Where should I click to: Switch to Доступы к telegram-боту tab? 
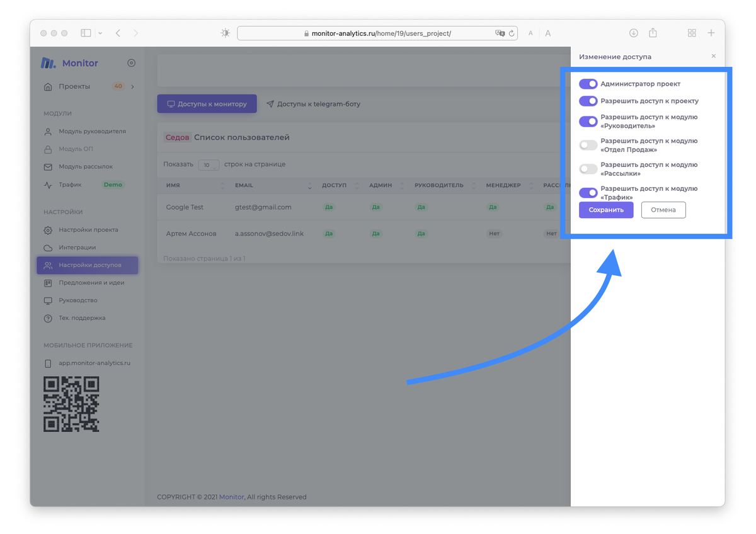point(313,104)
